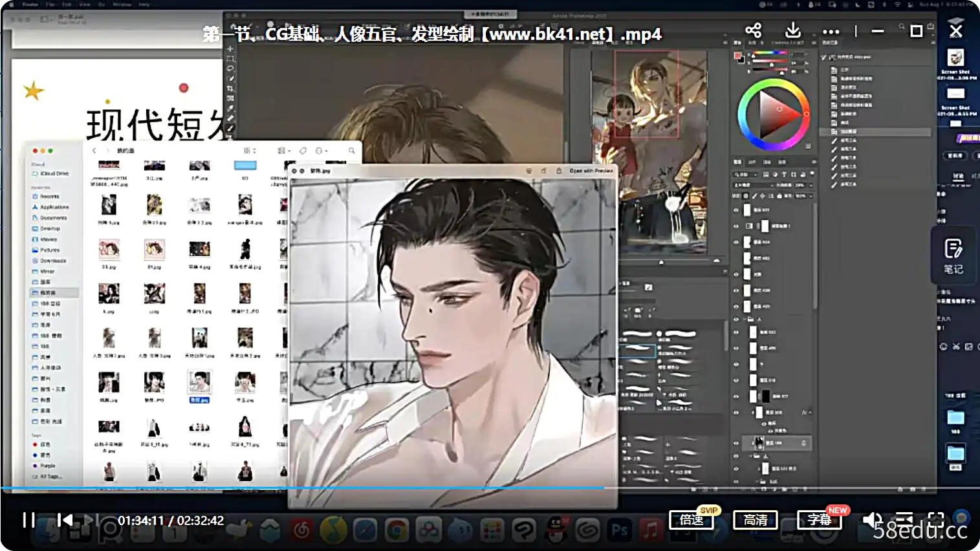This screenshot has width=980, height=551.
Task: Hide the topmost layer 622 eye icon
Action: pos(736,210)
